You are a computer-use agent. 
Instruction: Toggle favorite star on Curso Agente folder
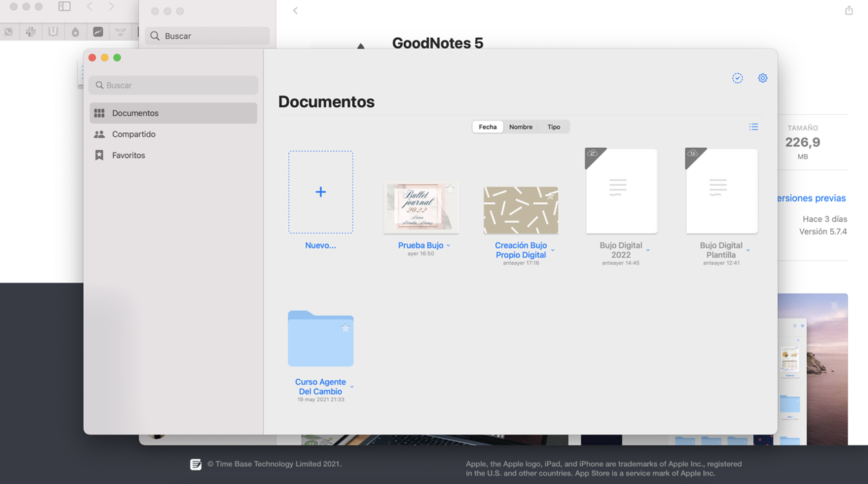[x=345, y=329]
